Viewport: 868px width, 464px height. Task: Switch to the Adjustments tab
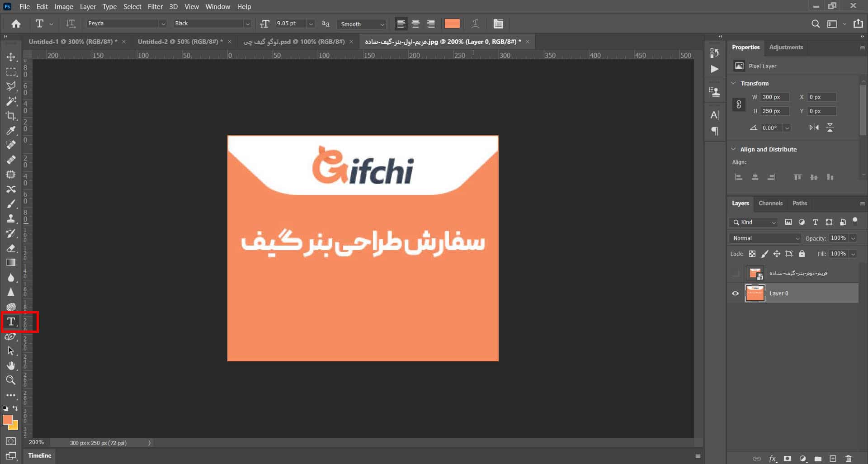(x=786, y=47)
